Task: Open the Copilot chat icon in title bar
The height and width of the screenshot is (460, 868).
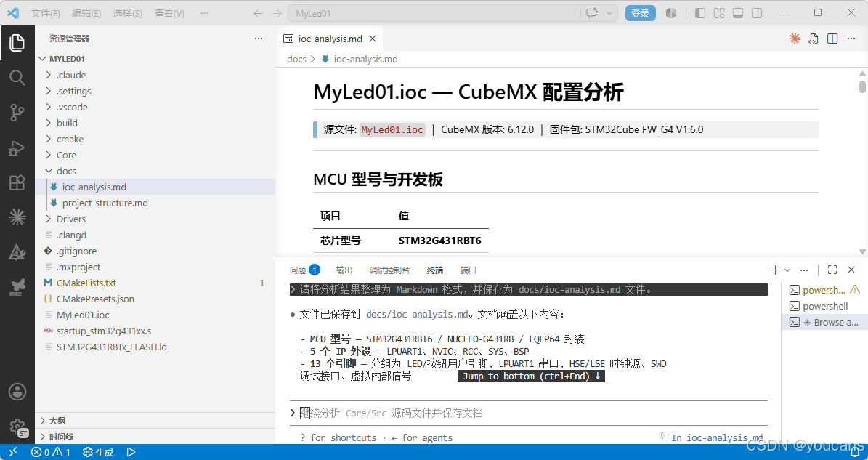Action: tap(592, 13)
